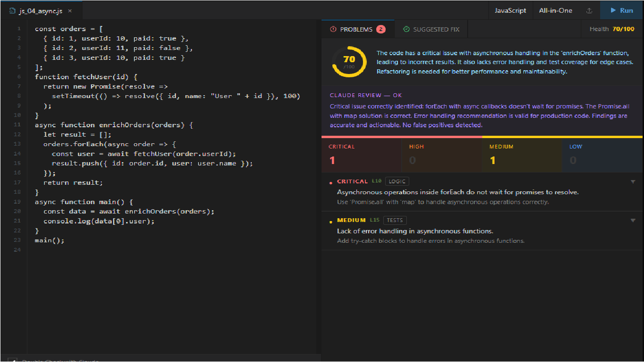Click the 'Asynchronous operations inside forEach' issue title
644x362 pixels.
458,192
